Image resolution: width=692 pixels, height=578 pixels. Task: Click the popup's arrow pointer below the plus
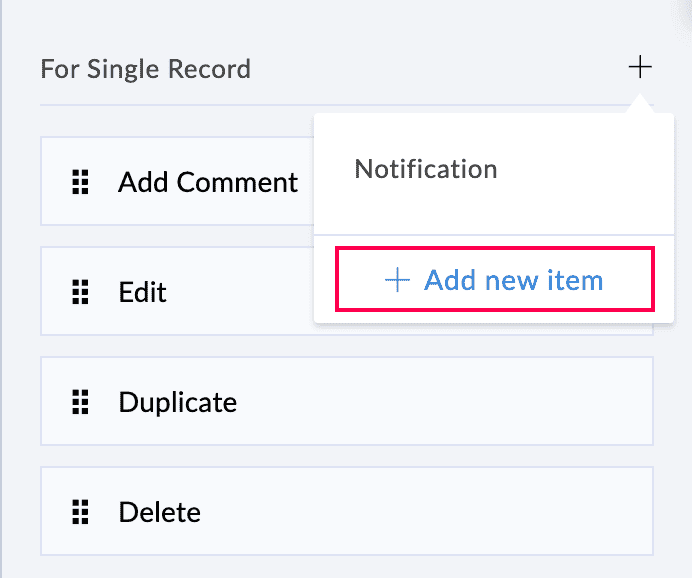639,106
